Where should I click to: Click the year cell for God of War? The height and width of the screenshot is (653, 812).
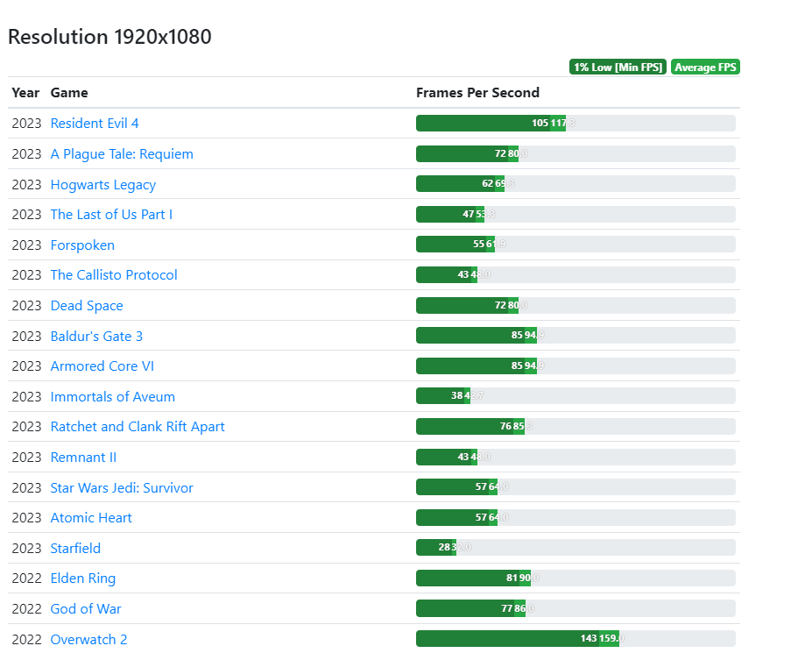26,609
